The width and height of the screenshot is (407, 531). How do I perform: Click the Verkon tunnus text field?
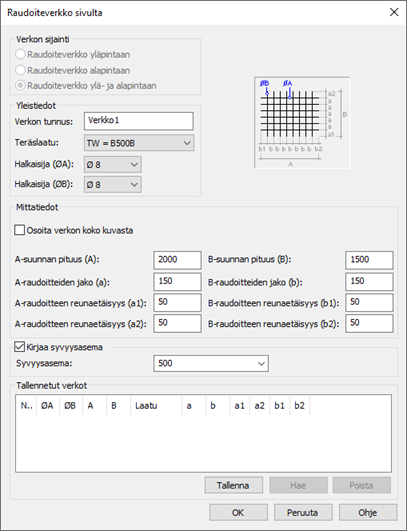(x=139, y=121)
